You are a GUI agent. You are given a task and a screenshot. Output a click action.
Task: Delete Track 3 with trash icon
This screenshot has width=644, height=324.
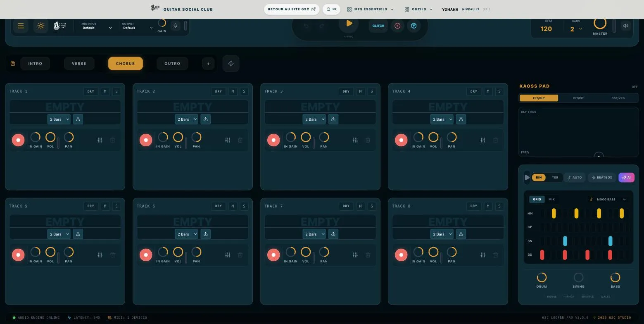point(368,140)
